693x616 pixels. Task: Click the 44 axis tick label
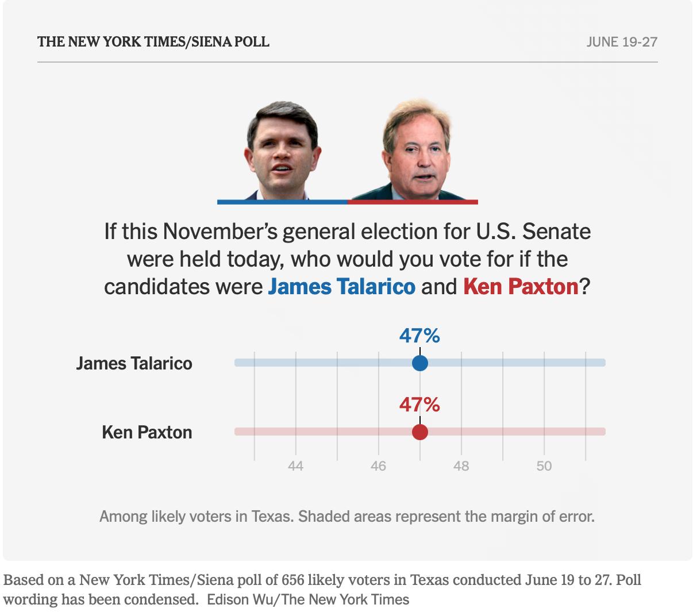pyautogui.click(x=295, y=466)
